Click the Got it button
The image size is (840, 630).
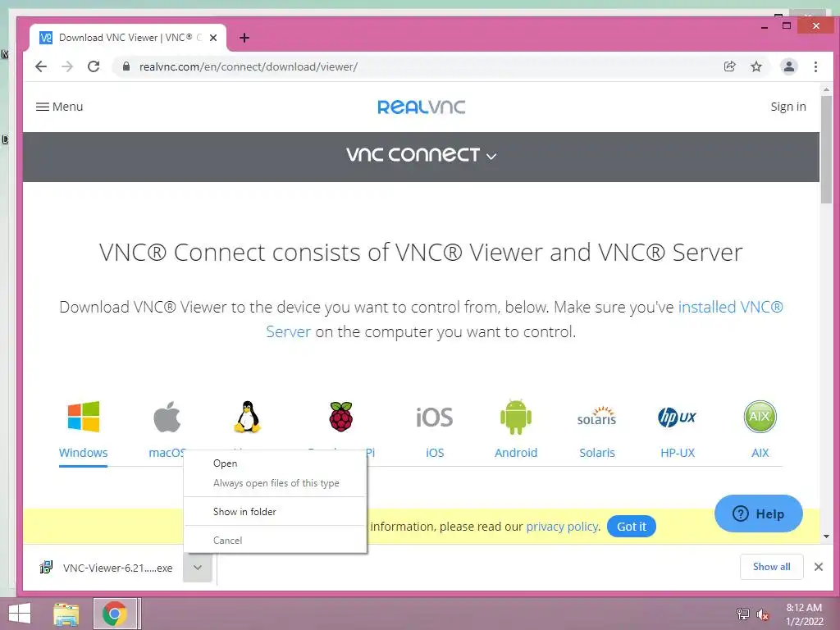pyautogui.click(x=631, y=527)
